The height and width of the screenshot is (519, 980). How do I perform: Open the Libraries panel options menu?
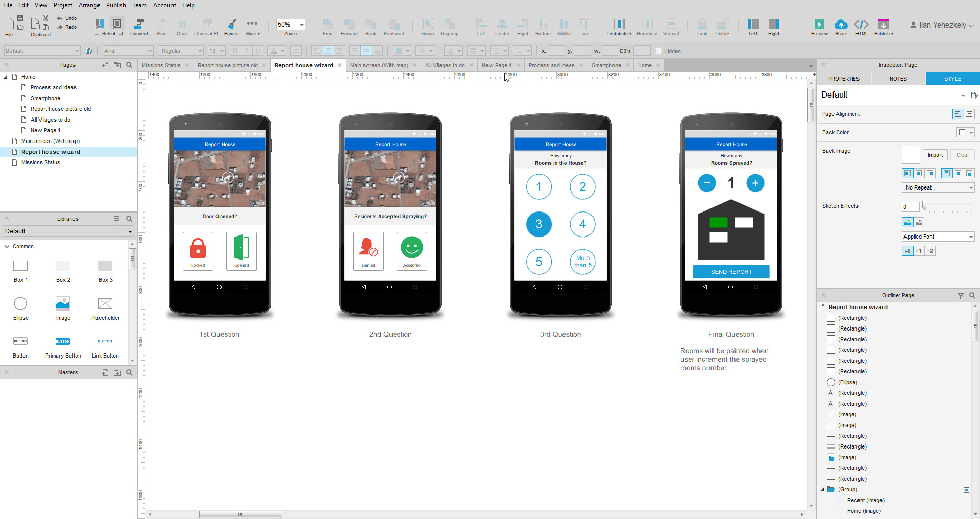click(117, 219)
